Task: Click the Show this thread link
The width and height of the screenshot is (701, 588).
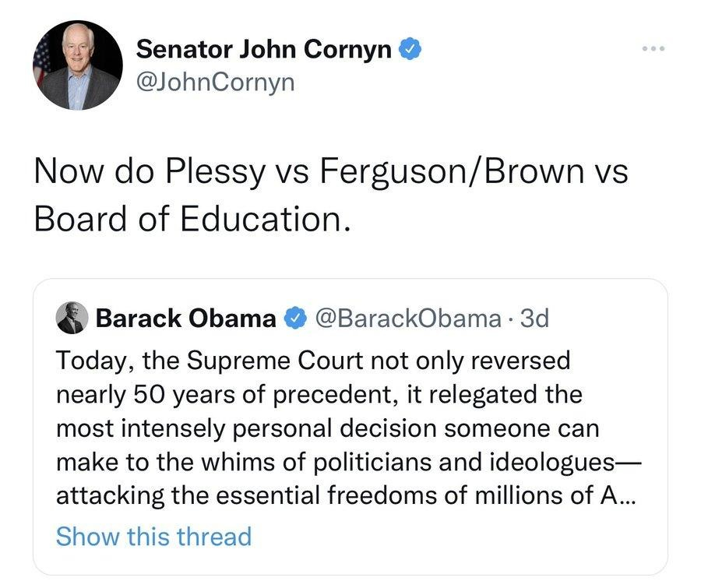Action: pos(153,537)
